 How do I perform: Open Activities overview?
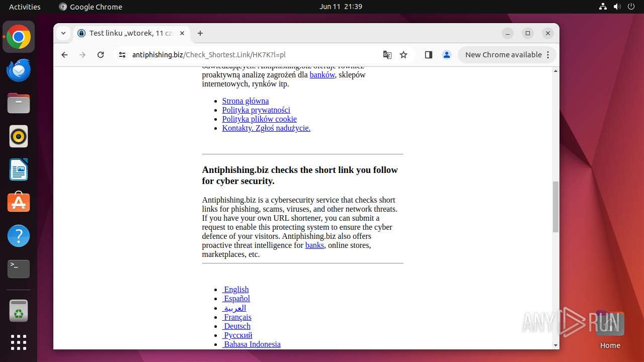click(x=25, y=7)
